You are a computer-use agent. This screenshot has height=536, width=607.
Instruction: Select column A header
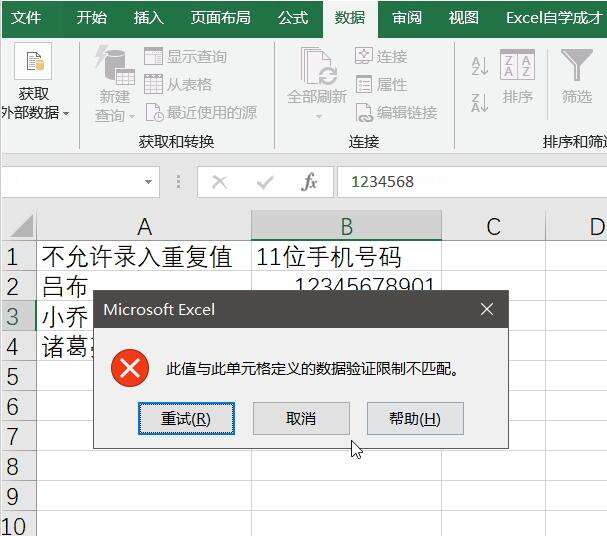coord(144,226)
